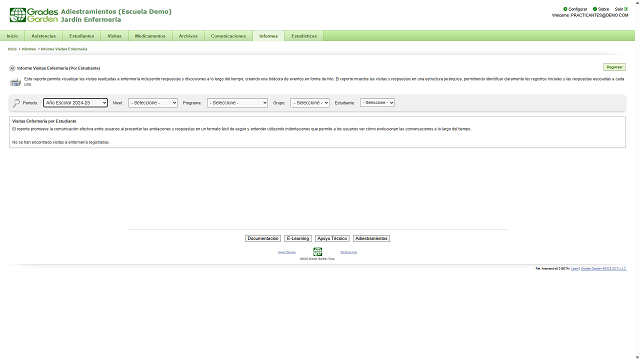Open the Estudiante dropdown
640x360 pixels.
[377, 102]
